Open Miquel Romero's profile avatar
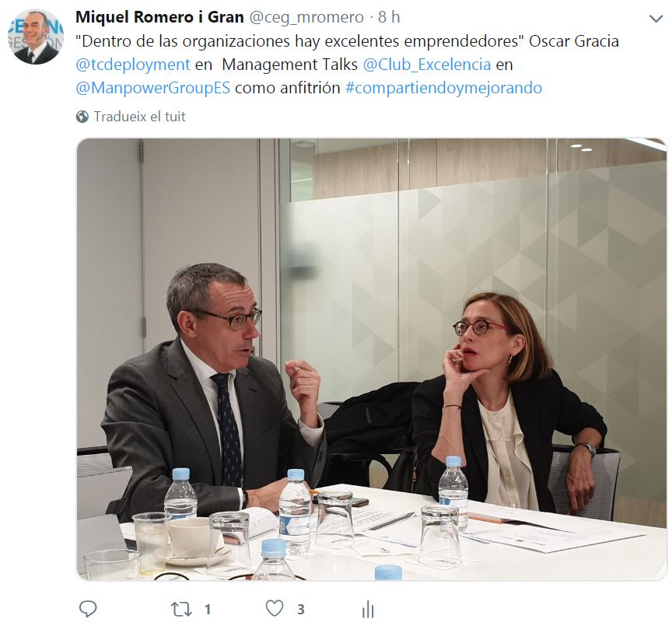Screen dimensions: 672x626 (36, 37)
